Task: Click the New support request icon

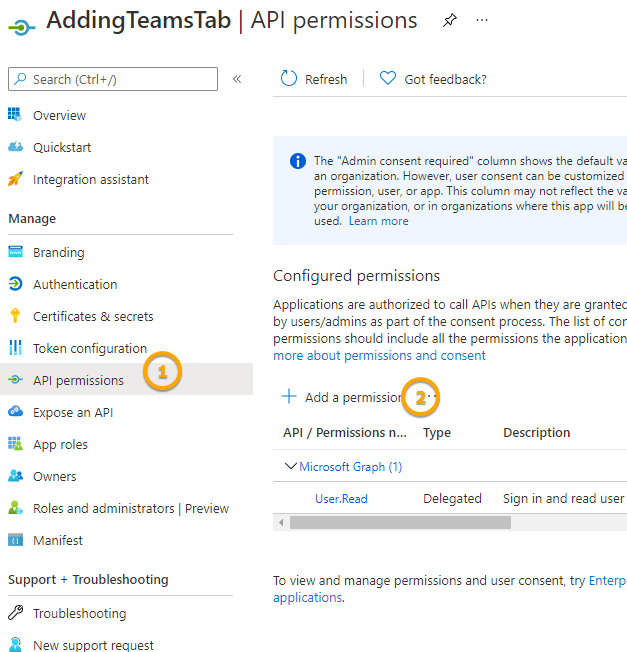Action: [15, 645]
